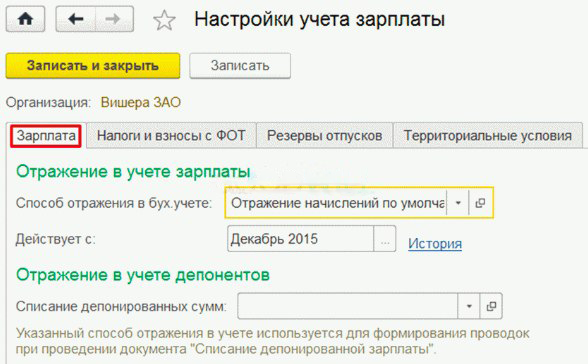Image resolution: width=588 pixels, height=364 pixels.
Task: Open the История link
Action: coord(435,244)
